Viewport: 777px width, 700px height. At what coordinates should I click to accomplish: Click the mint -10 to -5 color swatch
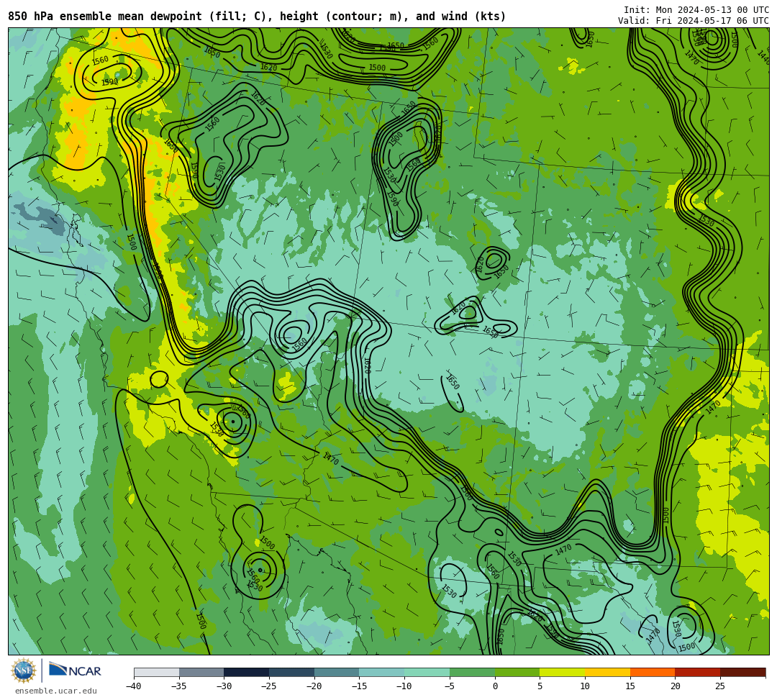coord(427,672)
